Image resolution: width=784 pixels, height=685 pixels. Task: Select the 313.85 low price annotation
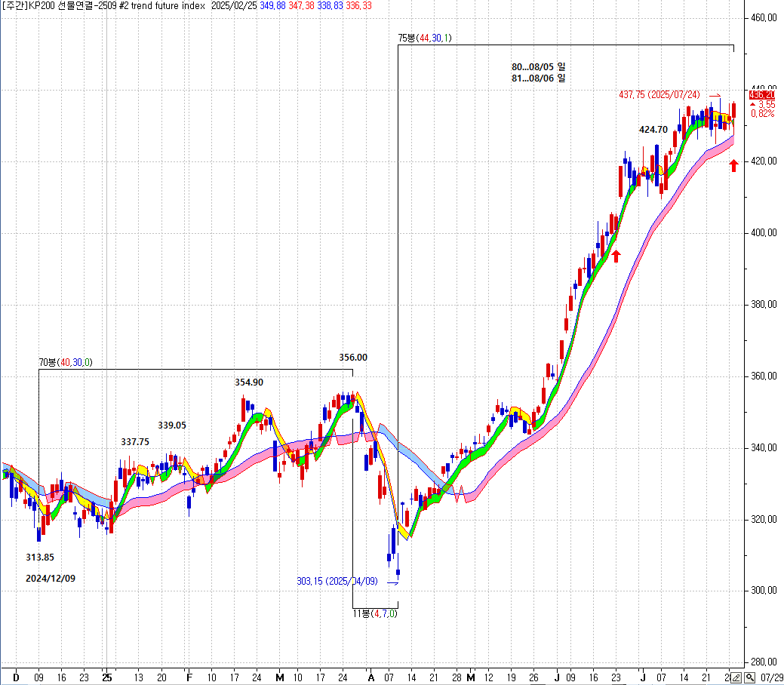(40, 558)
